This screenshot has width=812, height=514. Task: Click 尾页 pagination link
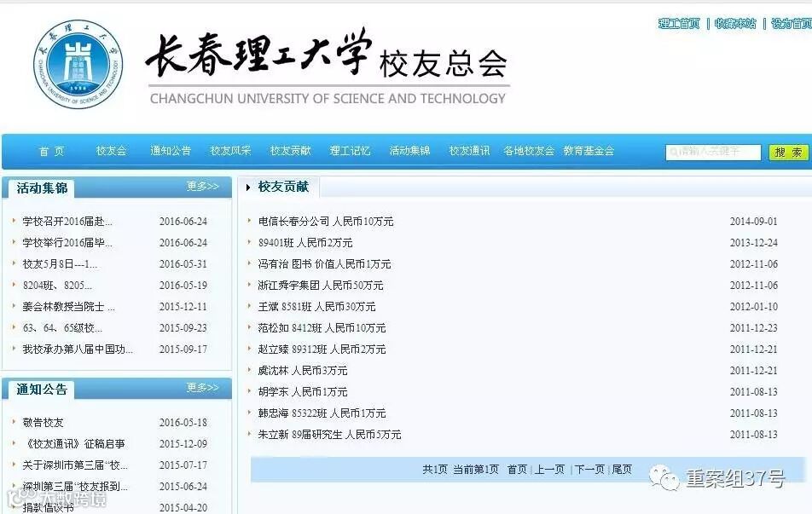tap(622, 470)
